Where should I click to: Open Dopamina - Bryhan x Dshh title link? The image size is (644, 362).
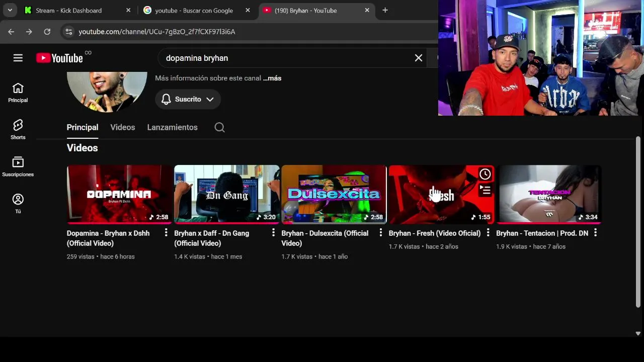(x=108, y=238)
